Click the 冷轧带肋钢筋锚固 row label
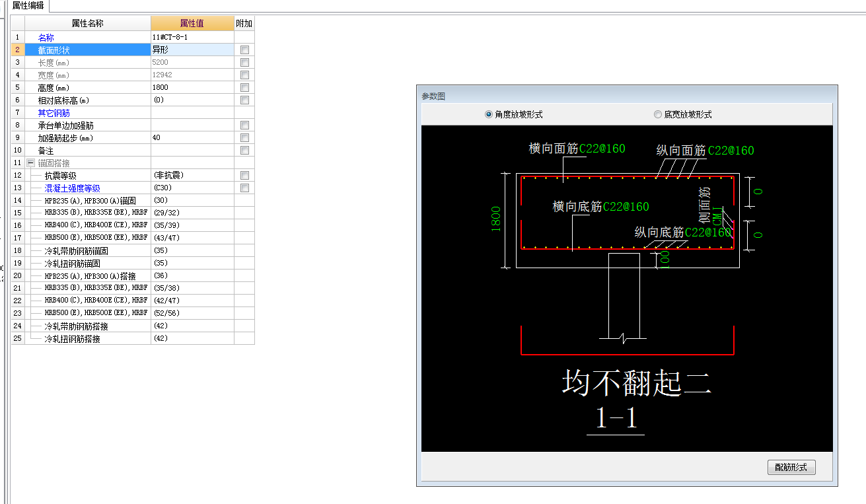Viewport: 866px width, 504px height. 77,251
